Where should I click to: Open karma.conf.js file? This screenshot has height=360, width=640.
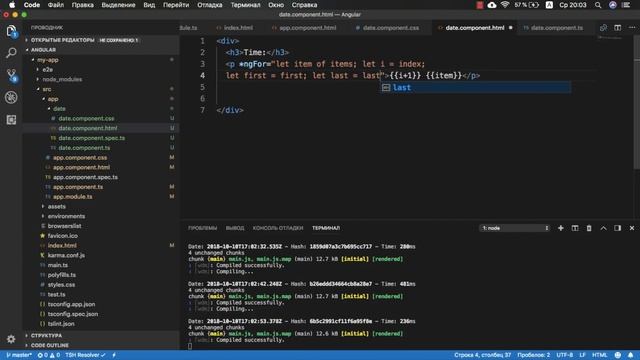[66, 256]
